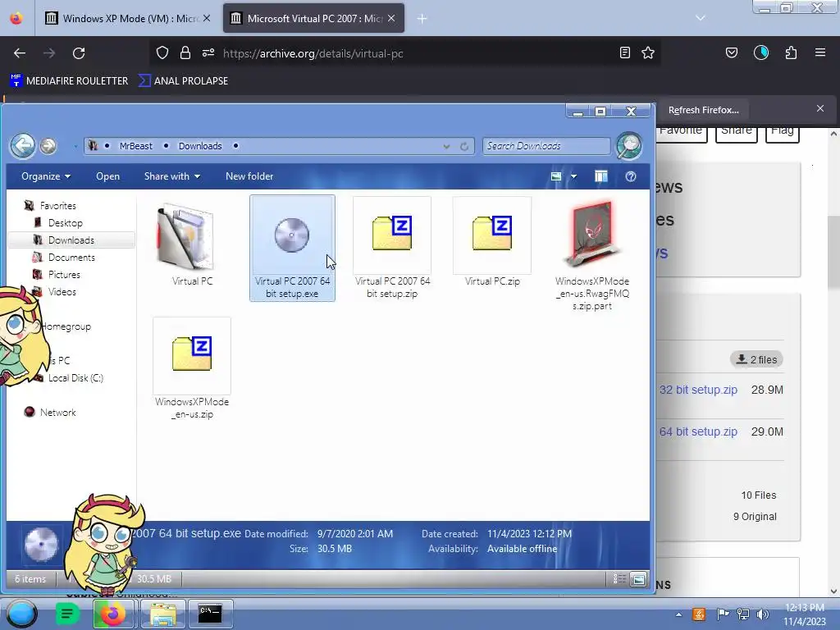Open the command prompt taskbar icon
Viewport: 840px width, 630px height.
(210, 614)
